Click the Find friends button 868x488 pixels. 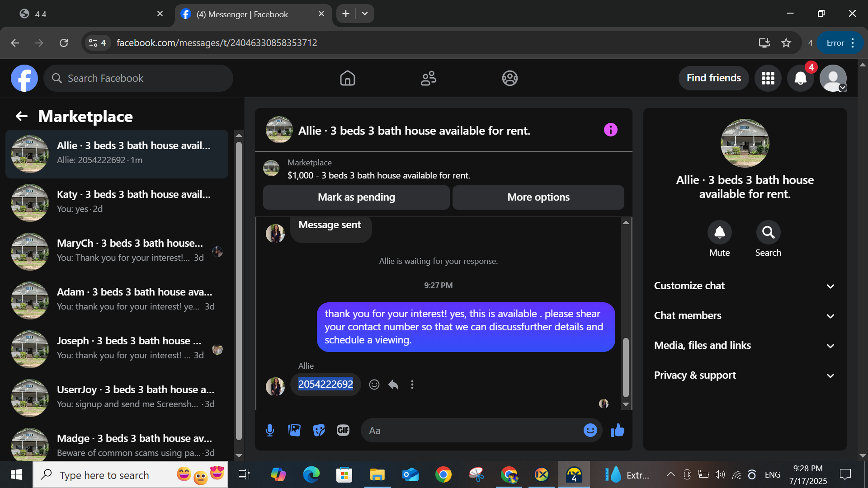pyautogui.click(x=713, y=78)
